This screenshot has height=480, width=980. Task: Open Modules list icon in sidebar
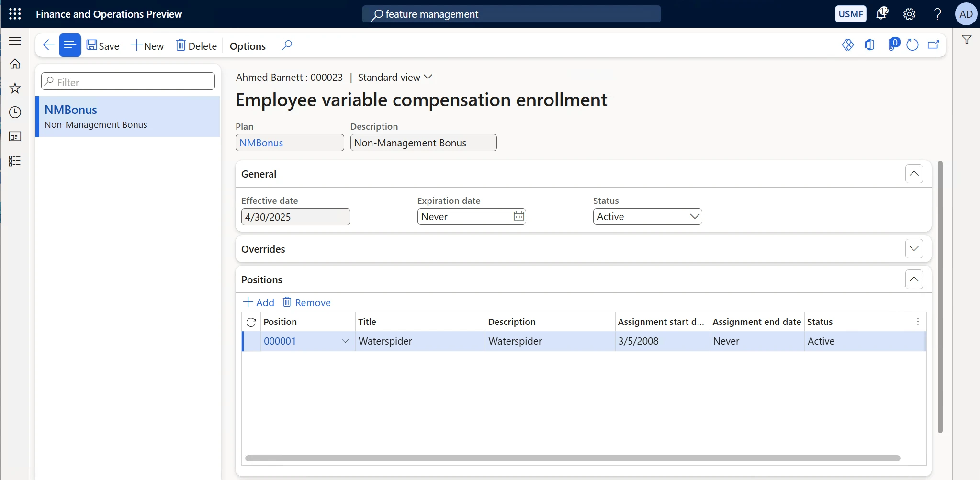(15, 161)
